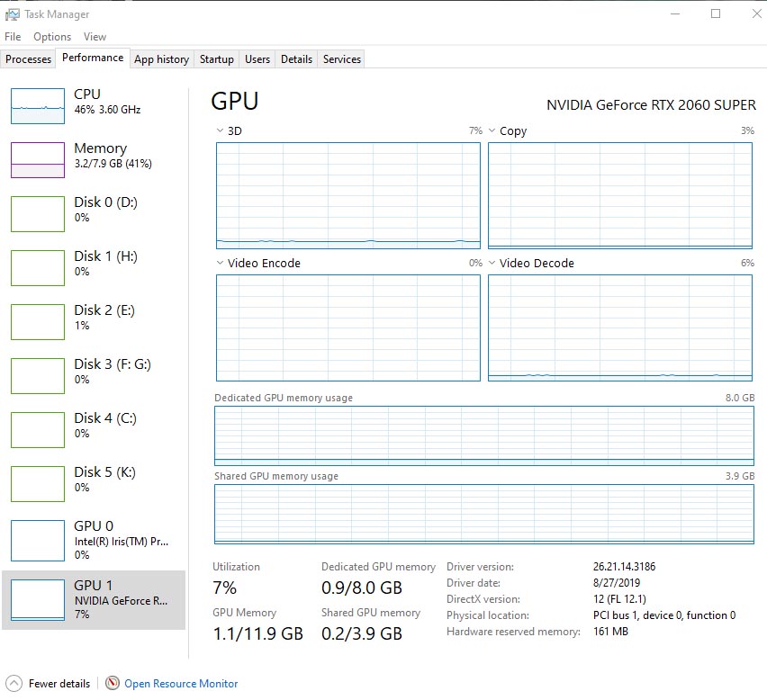Click the Video Encode graph area
The height and width of the screenshot is (700, 767).
coord(348,328)
